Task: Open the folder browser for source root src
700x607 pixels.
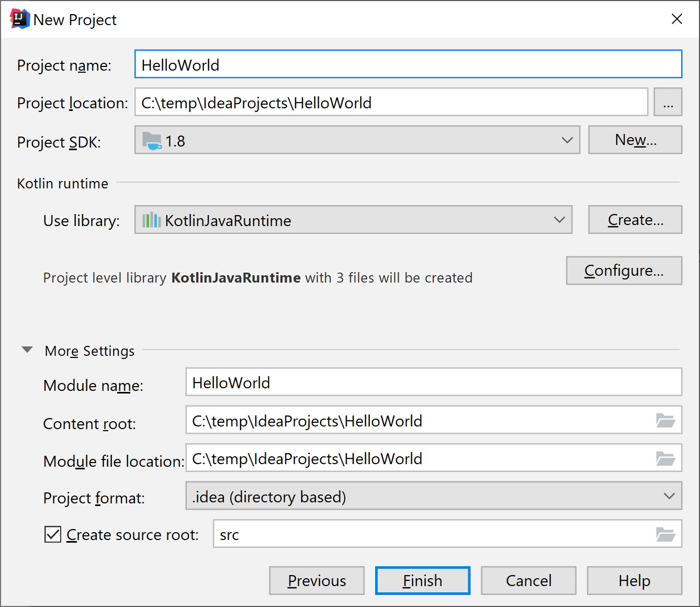Action: [x=665, y=533]
